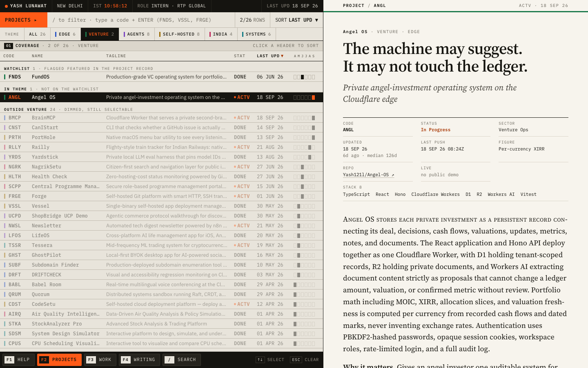This screenshot has height=368, width=588.
Task: Select the Health Check project row
Action: click(x=161, y=177)
